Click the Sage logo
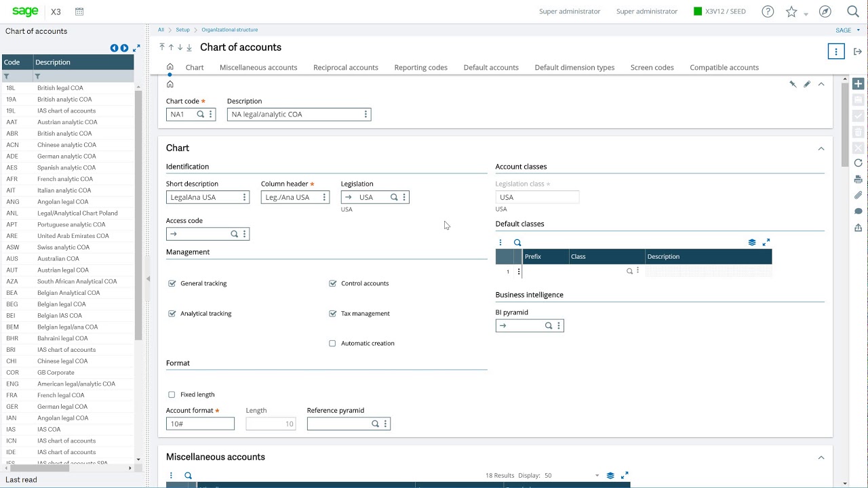Viewport: 868px width, 488px height. click(x=25, y=11)
